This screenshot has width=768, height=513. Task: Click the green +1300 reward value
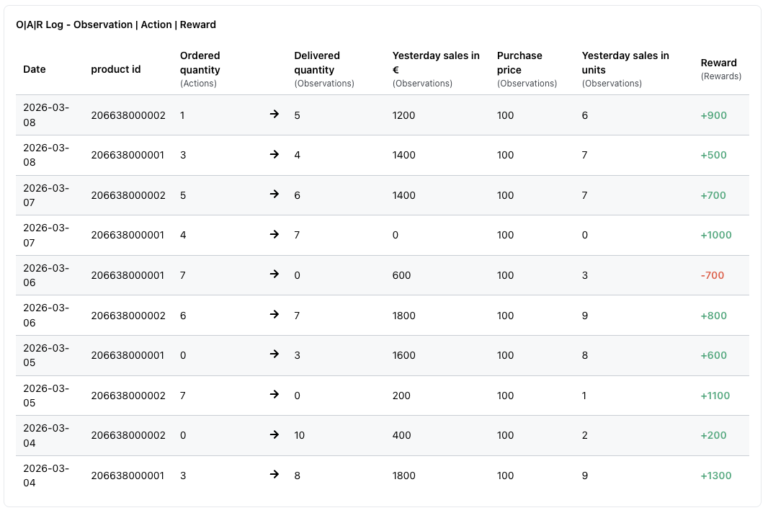pos(715,475)
